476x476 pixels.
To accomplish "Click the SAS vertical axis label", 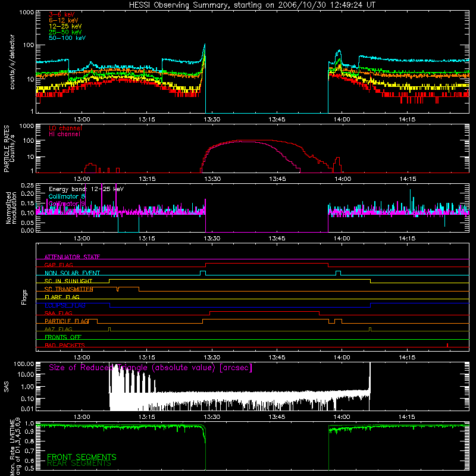I will point(7,387).
